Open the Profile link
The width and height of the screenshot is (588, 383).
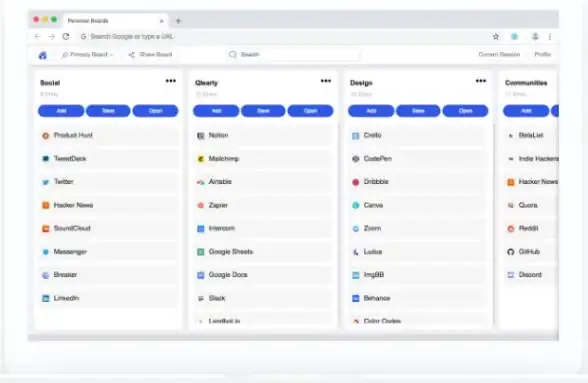(x=542, y=55)
